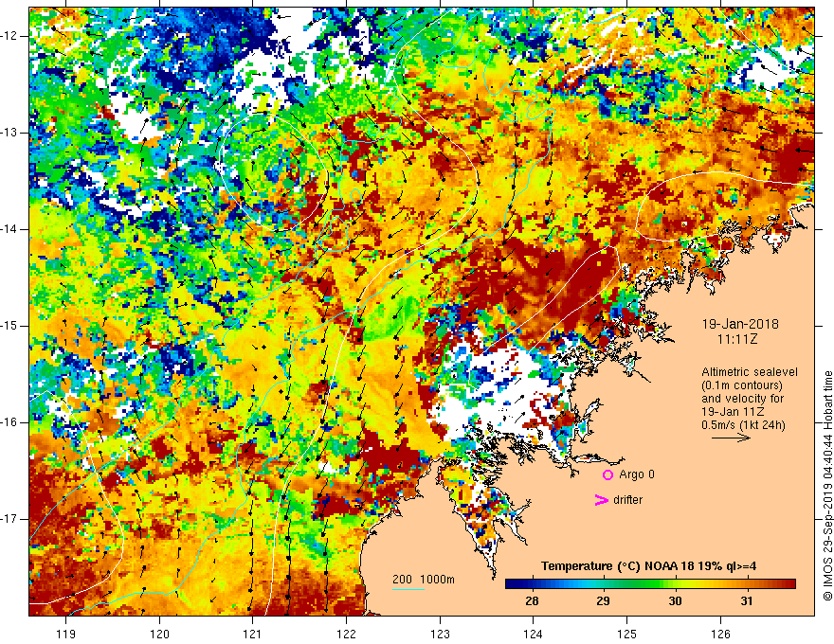This screenshot has width=834, height=644.
Task: Click the longitude axis label '126'
Action: click(x=720, y=634)
